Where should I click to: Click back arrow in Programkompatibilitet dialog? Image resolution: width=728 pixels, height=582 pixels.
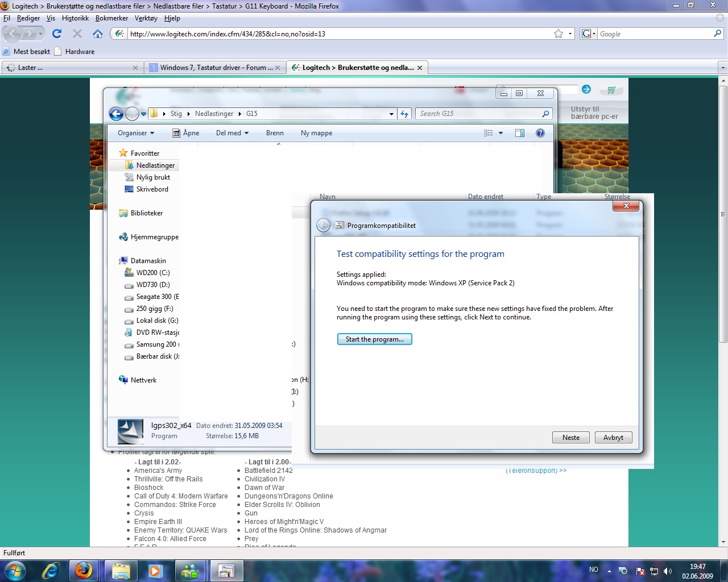coord(323,226)
